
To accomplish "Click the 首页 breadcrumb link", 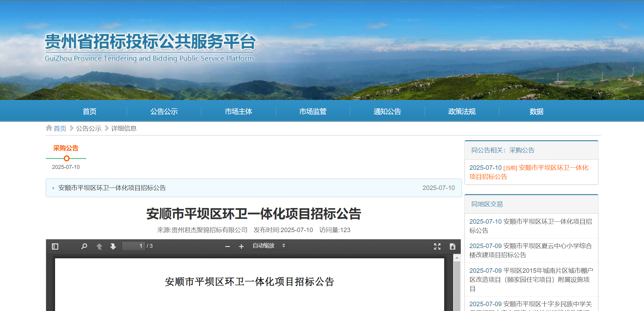I will point(60,129).
